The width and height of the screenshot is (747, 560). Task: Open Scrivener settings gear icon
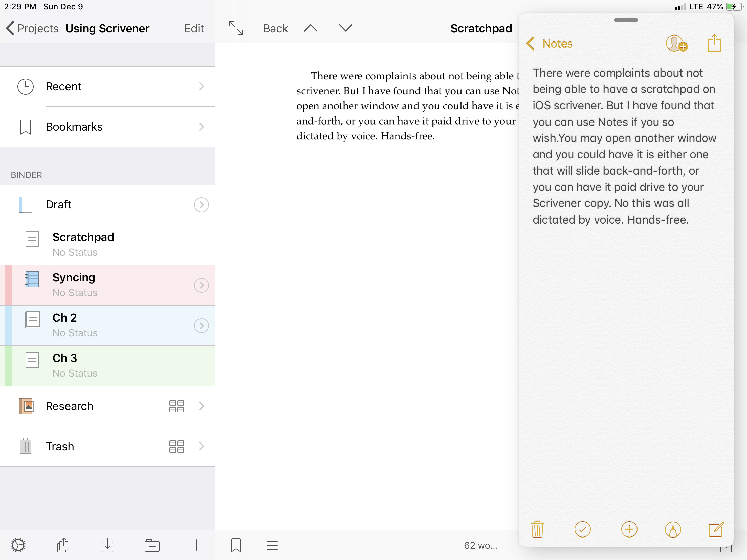click(x=18, y=545)
